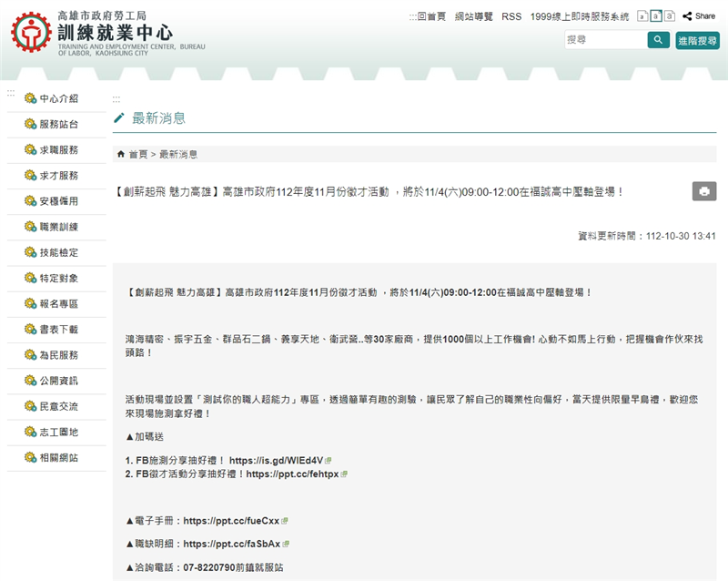The height and width of the screenshot is (581, 728).
Task: Open 求職服務 in the sidebar menu
Action: click(59, 149)
